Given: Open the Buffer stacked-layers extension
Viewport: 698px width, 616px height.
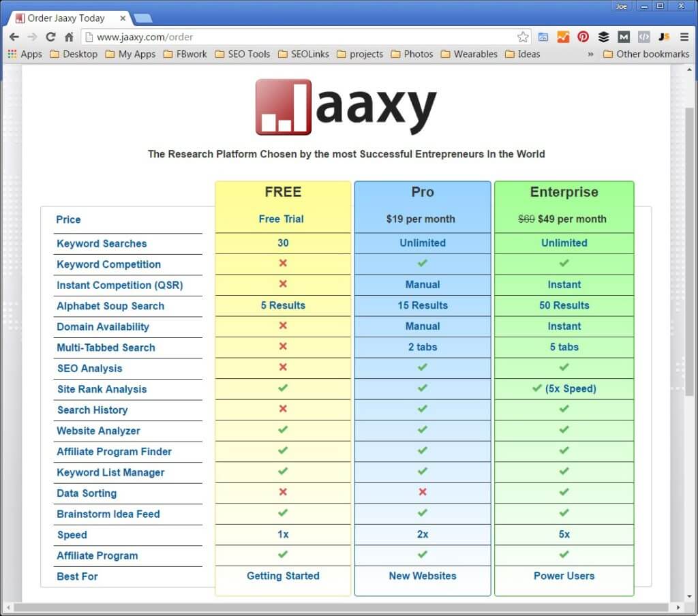Looking at the screenshot, I should tap(603, 37).
